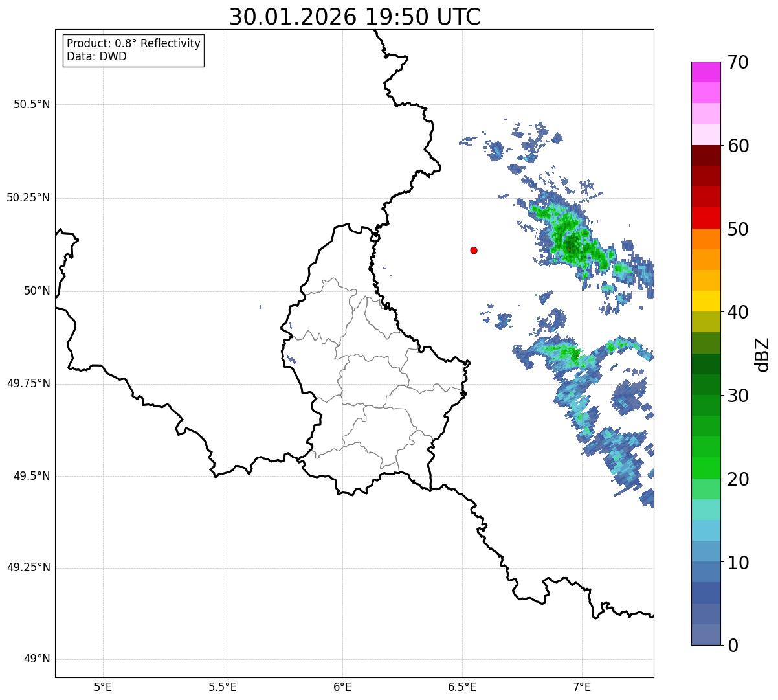Click the 5.5°E longitude label
Screen dimensions: 778x700
(x=223, y=686)
